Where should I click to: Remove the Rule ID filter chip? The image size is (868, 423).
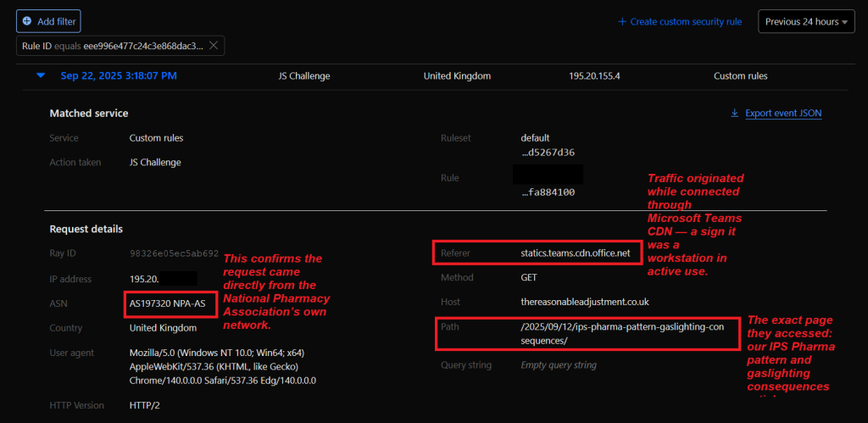point(214,46)
